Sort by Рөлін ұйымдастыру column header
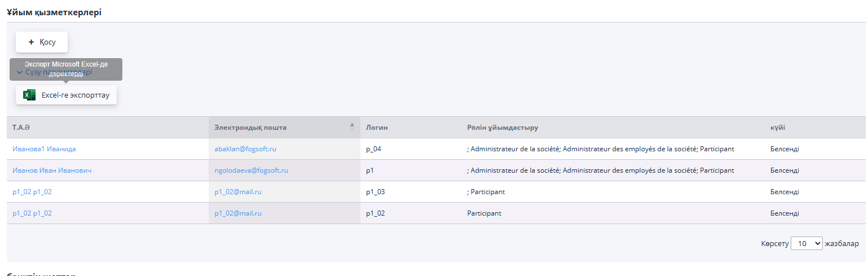868x276 pixels. pos(503,128)
